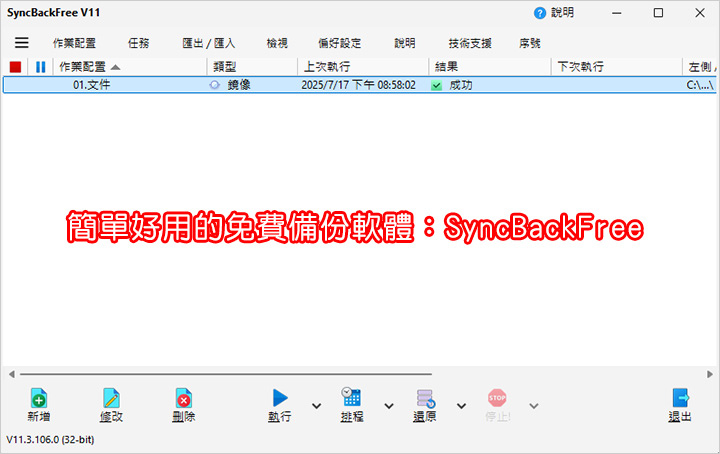Open the 序號 menu
This screenshot has height=454, width=720.
tap(530, 43)
